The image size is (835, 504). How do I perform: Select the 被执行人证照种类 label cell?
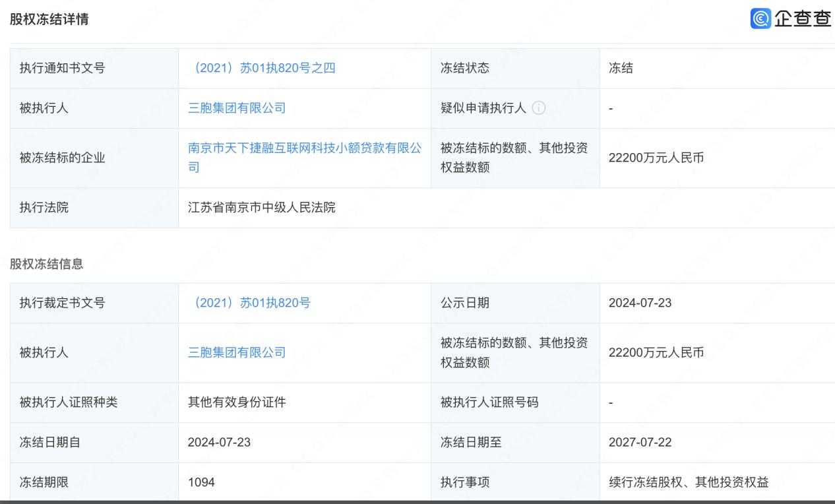point(94,402)
